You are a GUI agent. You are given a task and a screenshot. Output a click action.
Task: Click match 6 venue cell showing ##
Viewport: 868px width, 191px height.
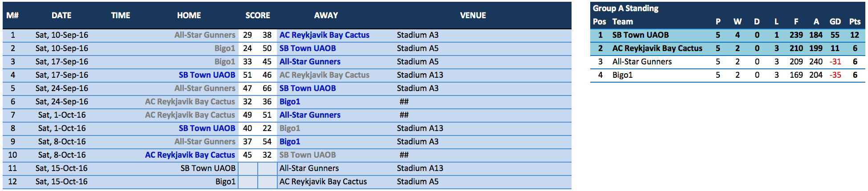tap(404, 102)
